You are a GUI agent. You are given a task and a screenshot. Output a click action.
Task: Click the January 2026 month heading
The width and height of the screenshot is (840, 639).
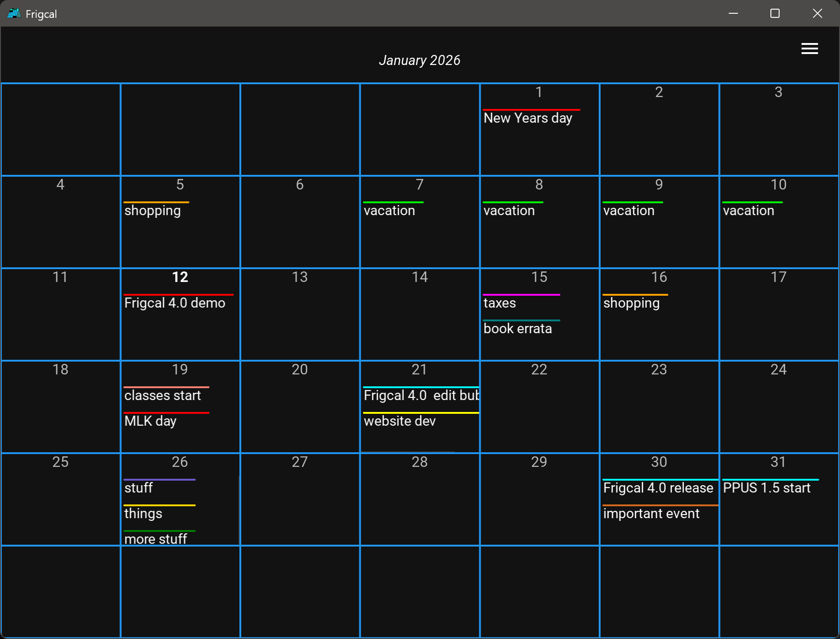point(419,60)
